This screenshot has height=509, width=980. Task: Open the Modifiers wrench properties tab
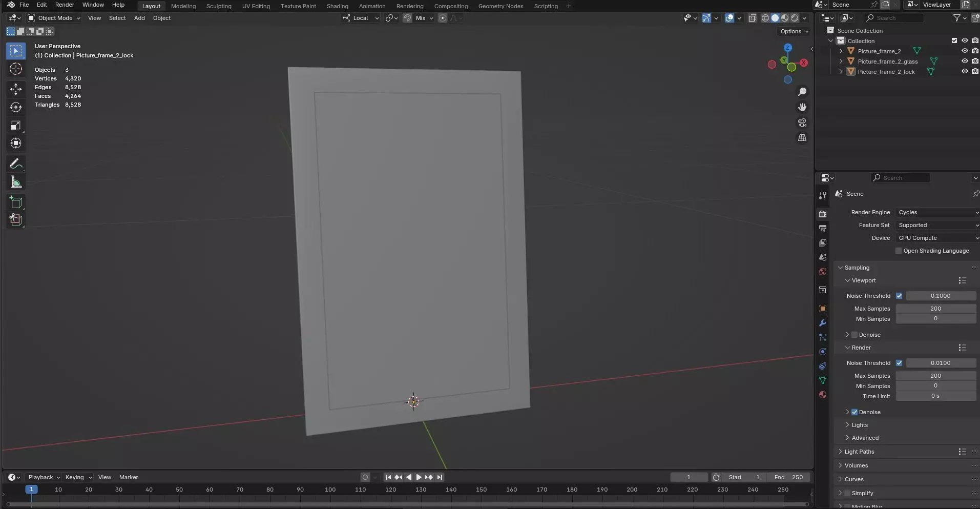823,323
